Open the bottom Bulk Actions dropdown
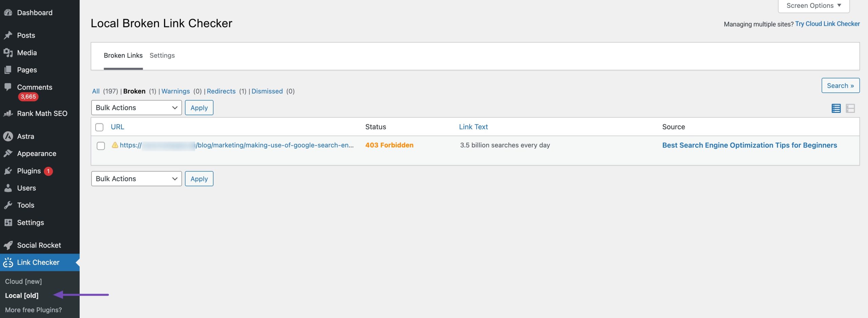The width and height of the screenshot is (868, 318). coord(136,179)
